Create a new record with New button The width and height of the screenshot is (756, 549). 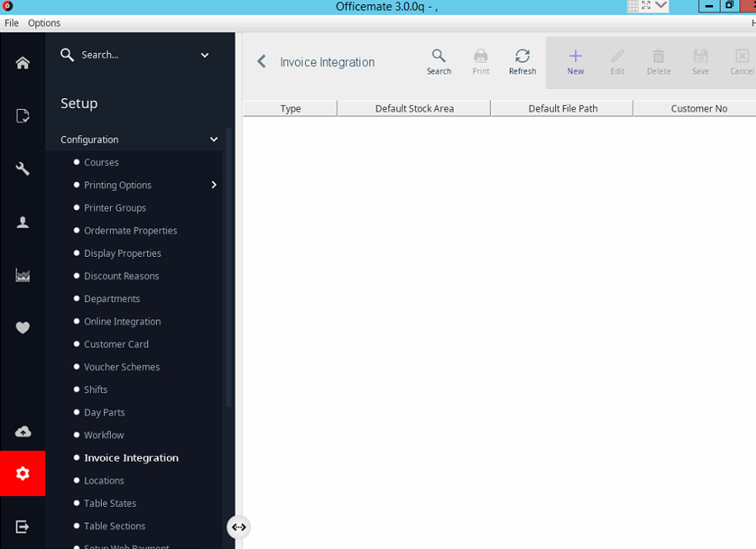click(x=575, y=60)
